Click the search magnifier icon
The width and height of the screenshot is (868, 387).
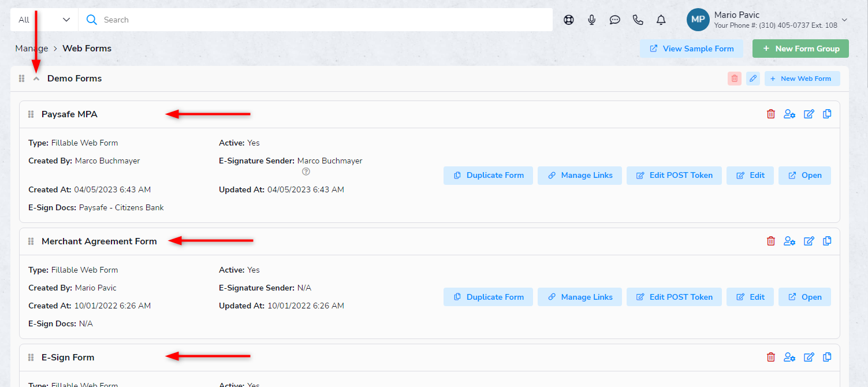click(x=91, y=20)
